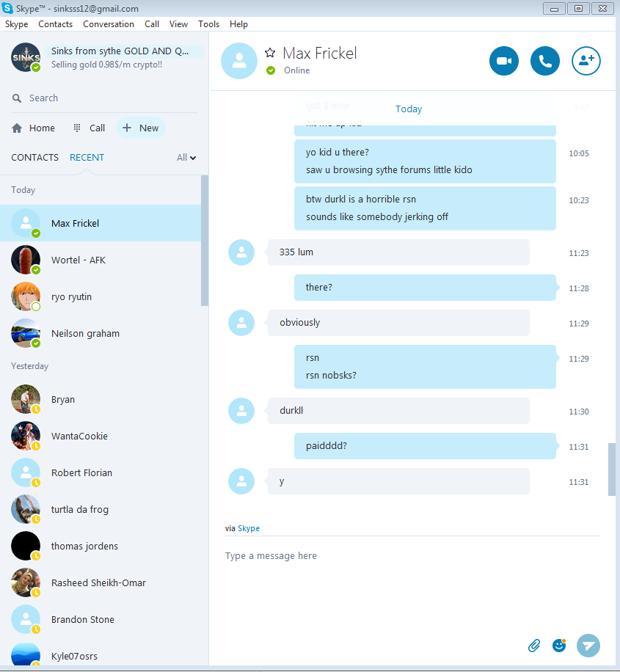
Task: Open the Conversation menu
Action: tap(109, 24)
